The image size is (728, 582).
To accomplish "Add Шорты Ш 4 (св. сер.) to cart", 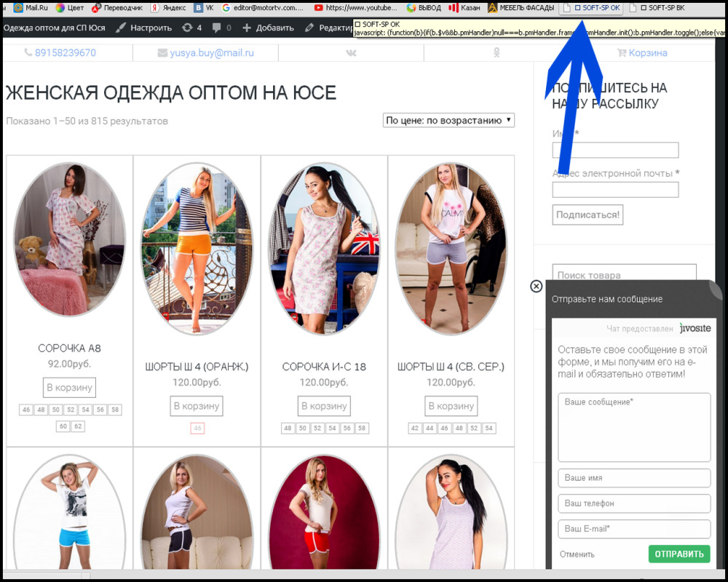I will pos(451,406).
